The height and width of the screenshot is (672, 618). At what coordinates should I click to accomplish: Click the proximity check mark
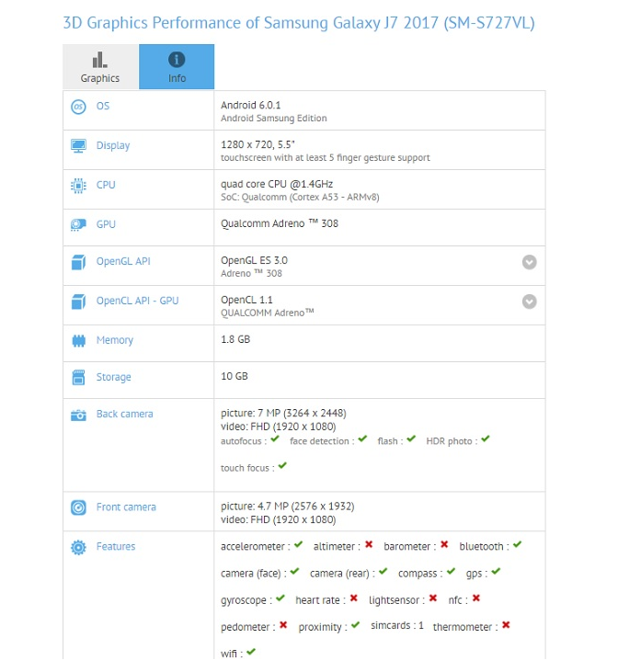(x=355, y=625)
